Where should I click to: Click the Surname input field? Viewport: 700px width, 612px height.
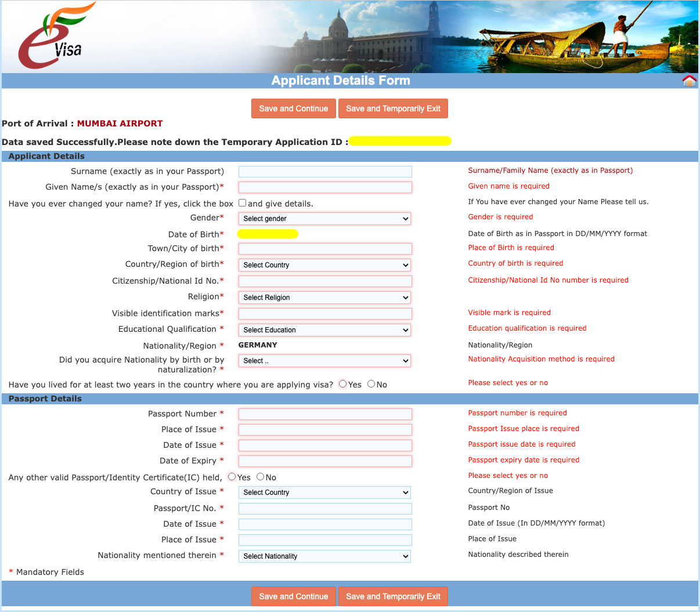tap(324, 171)
